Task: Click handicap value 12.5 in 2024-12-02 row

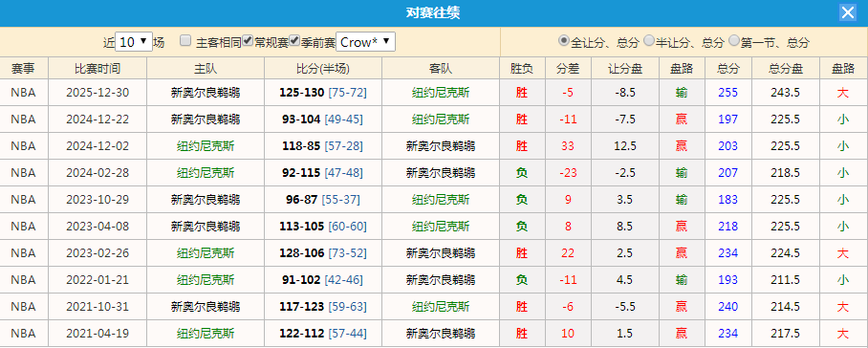Action: click(x=625, y=146)
